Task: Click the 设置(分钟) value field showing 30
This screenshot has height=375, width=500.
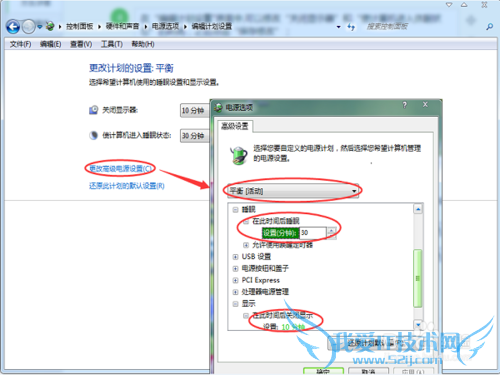Action: [x=313, y=233]
